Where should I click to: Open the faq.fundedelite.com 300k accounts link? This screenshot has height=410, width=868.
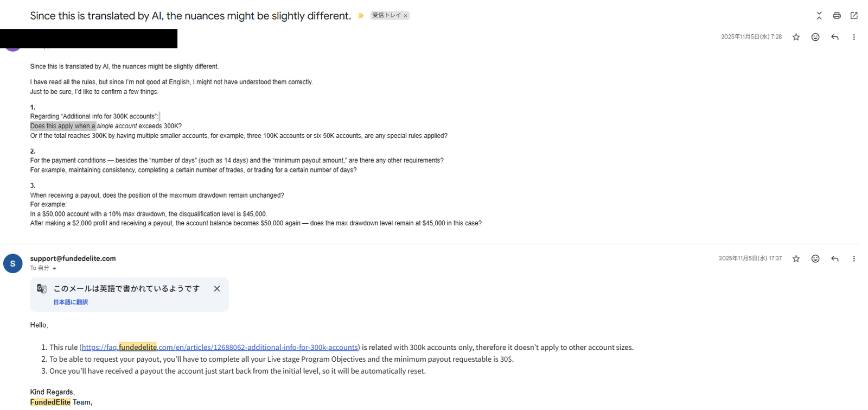point(220,348)
